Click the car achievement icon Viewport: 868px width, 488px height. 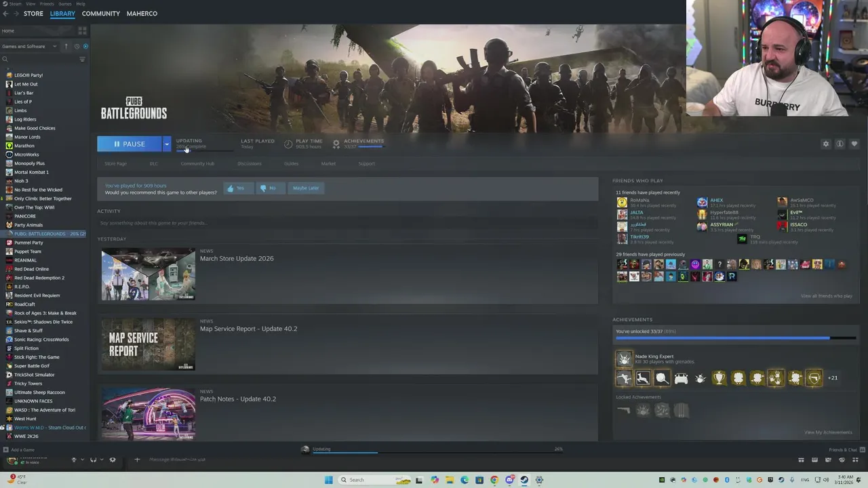pyautogui.click(x=681, y=378)
